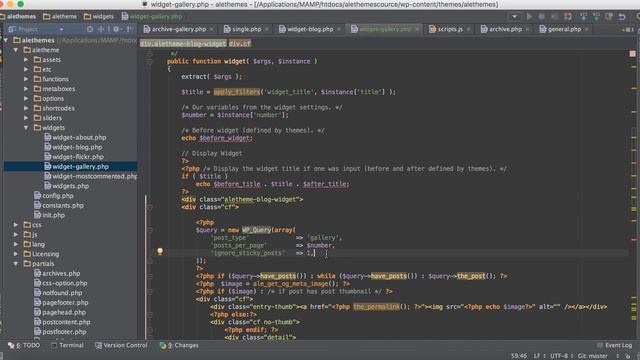Open the Version Control tool window
Screen dimensions: 640x360
pos(121,345)
